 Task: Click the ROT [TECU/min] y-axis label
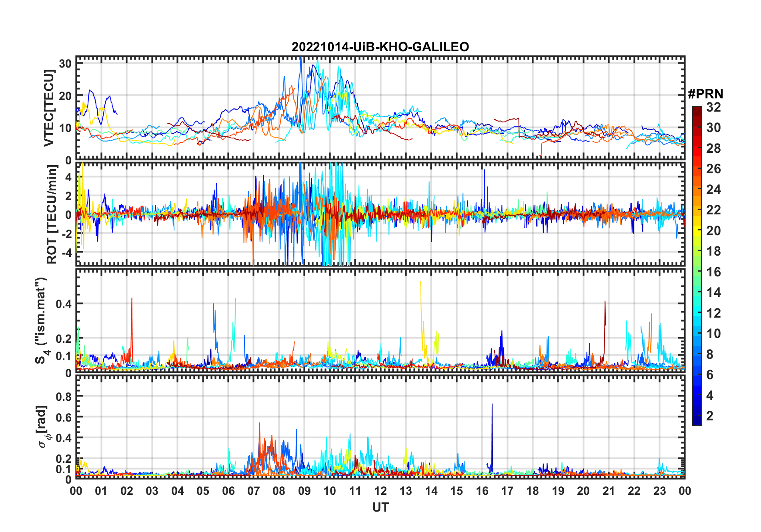(52, 214)
